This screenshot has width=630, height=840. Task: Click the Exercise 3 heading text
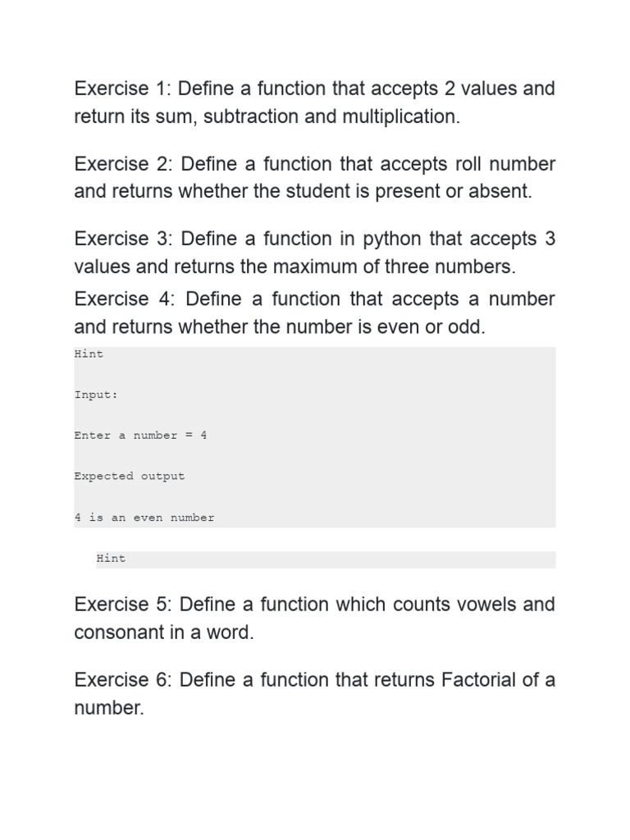coord(124,239)
